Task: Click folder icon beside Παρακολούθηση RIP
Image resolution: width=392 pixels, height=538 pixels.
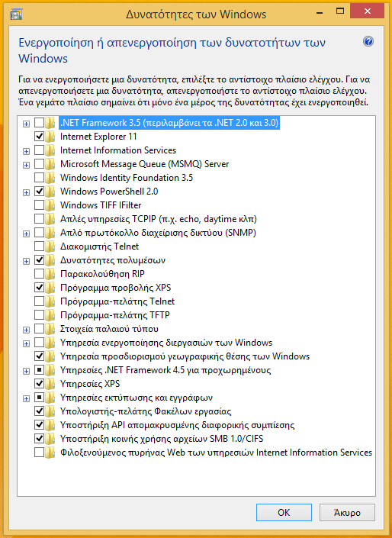Action: (x=50, y=274)
